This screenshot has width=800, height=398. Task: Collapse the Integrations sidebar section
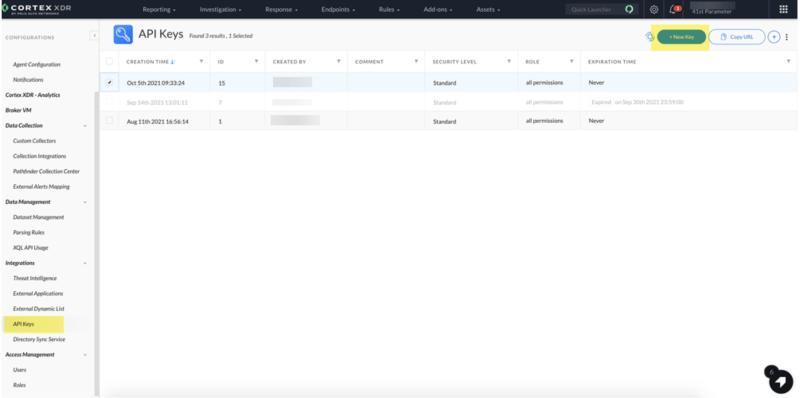click(x=85, y=263)
